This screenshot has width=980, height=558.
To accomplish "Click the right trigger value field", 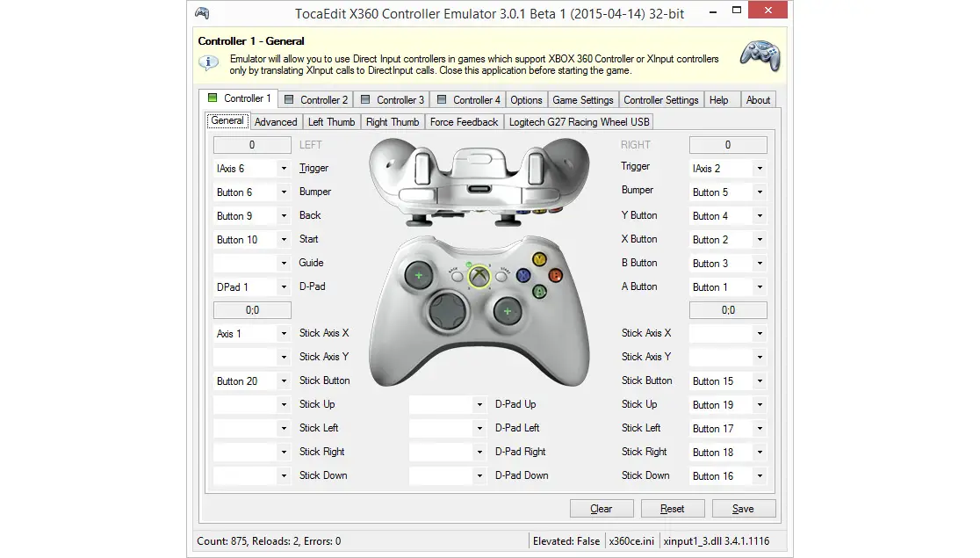I will (728, 145).
